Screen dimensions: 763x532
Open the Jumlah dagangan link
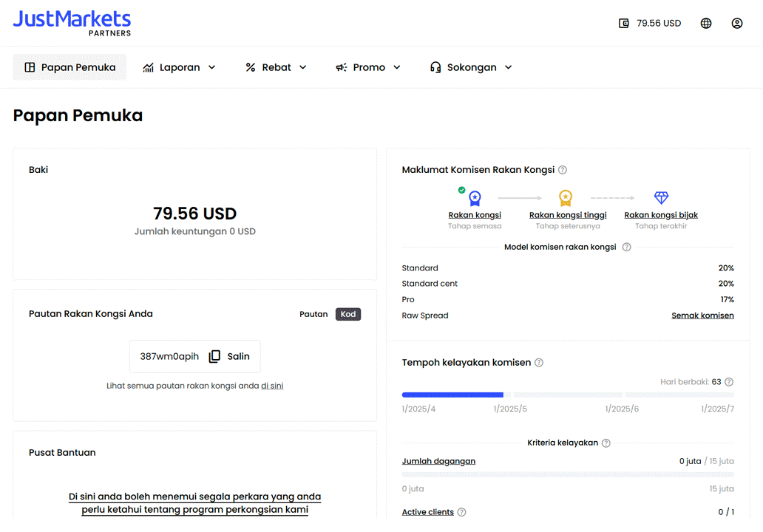(438, 461)
